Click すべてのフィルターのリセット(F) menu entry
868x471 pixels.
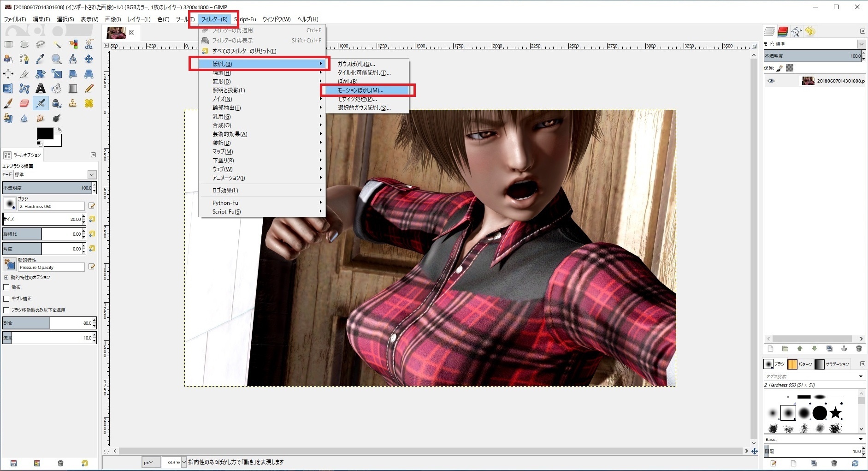click(262, 51)
